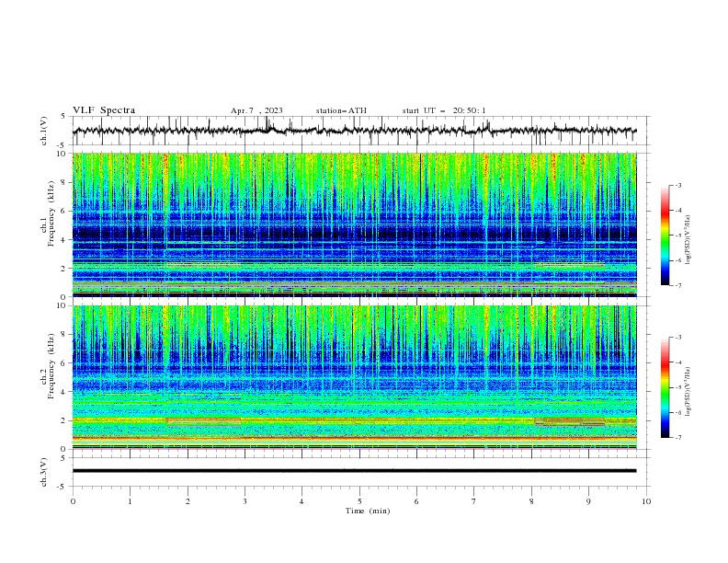
Task: Click inside the ch.1 spectrogram panel
Action: click(x=354, y=224)
